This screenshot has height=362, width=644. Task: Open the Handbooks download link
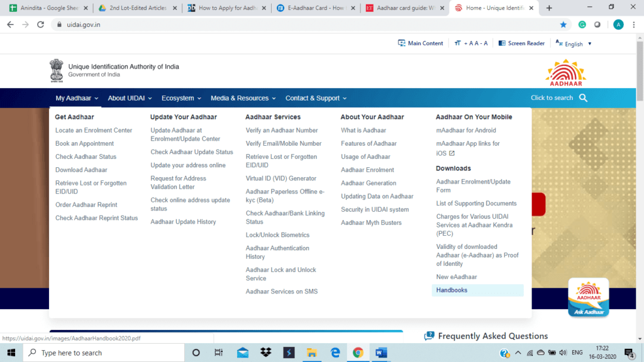click(x=452, y=290)
